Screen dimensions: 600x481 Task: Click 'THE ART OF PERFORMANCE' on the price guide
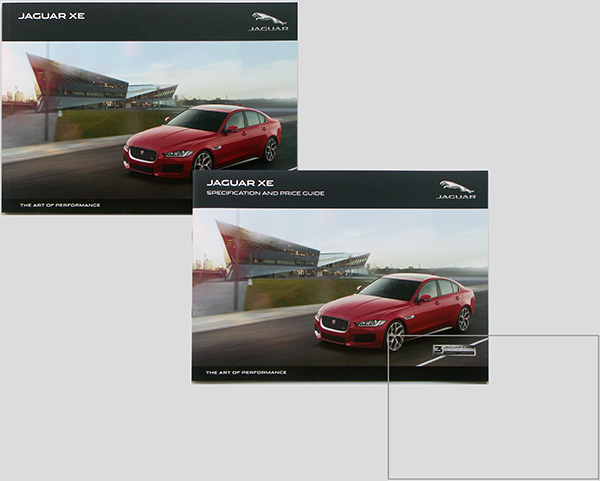(246, 372)
